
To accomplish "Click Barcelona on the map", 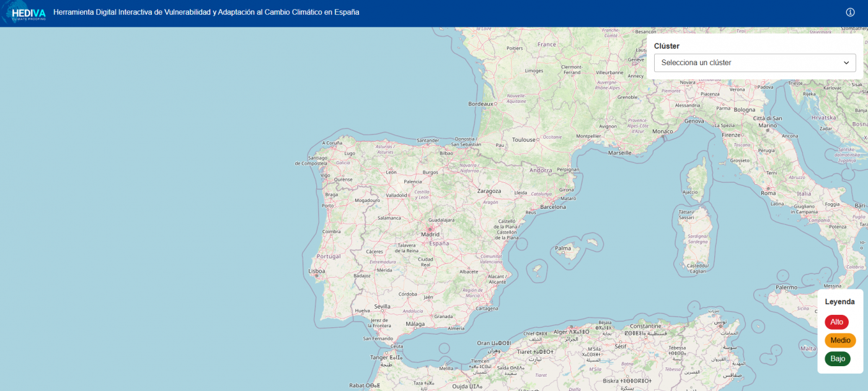I will click(552, 207).
